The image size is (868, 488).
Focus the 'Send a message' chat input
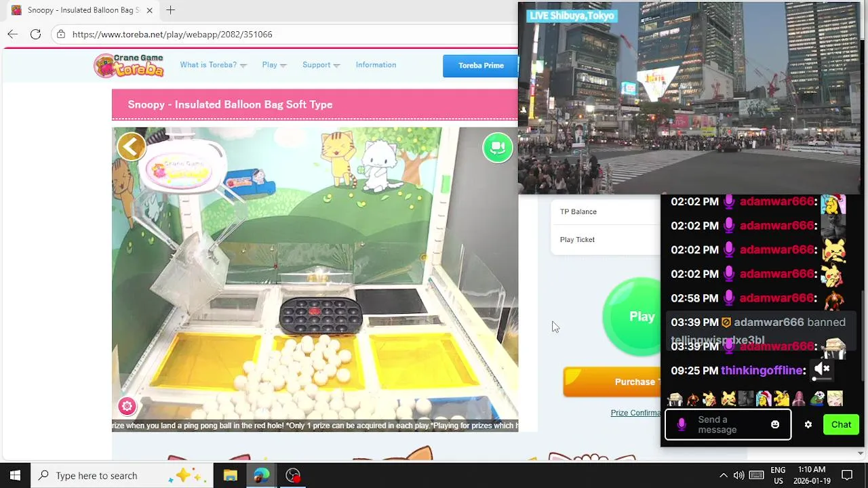click(x=728, y=425)
